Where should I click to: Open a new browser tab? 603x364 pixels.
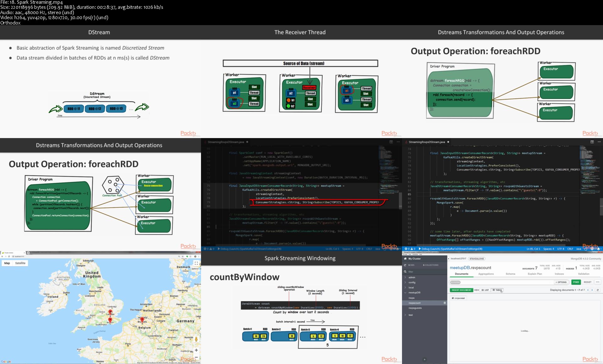click(x=28, y=253)
